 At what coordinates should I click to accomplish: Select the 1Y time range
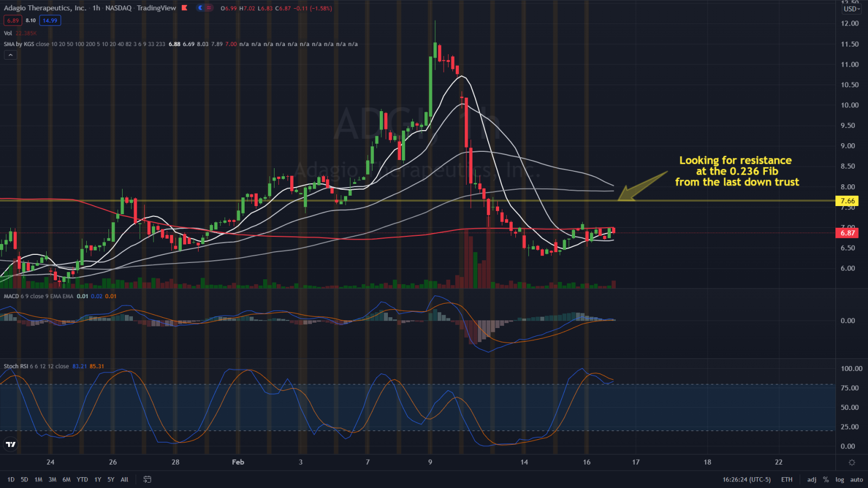tap(98, 479)
